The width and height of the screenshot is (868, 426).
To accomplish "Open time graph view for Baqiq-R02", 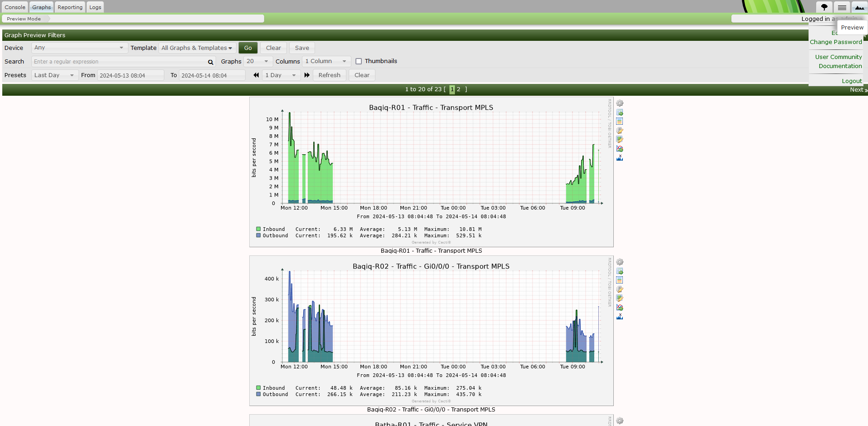I will [x=620, y=280].
